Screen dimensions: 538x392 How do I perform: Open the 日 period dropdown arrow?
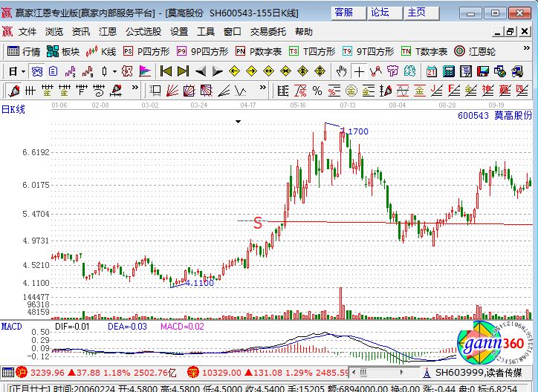pyautogui.click(x=23, y=71)
